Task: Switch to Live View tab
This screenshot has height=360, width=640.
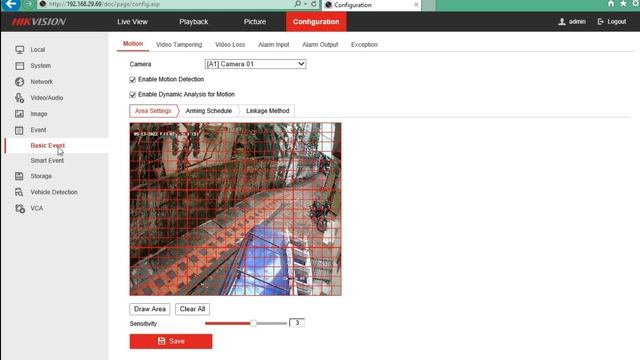Action: point(132,22)
